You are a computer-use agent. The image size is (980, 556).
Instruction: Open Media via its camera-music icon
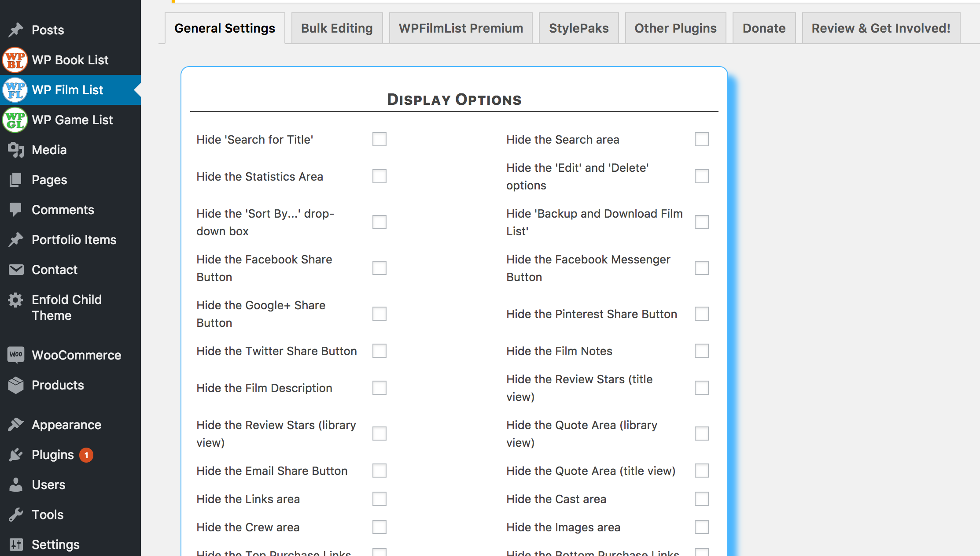coord(16,150)
